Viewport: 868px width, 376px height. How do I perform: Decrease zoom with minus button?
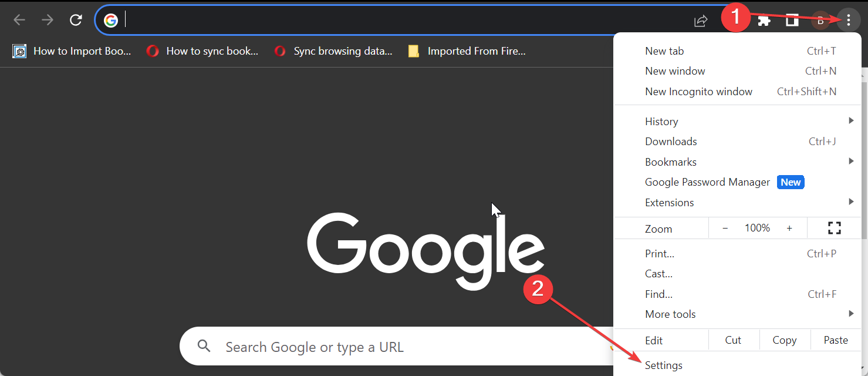click(725, 228)
